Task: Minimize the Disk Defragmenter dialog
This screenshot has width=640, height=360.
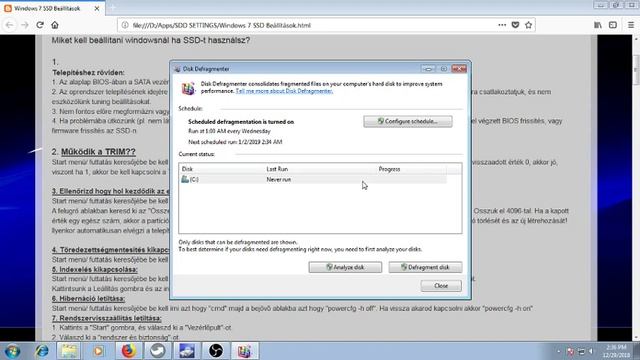Action: [x=428, y=69]
